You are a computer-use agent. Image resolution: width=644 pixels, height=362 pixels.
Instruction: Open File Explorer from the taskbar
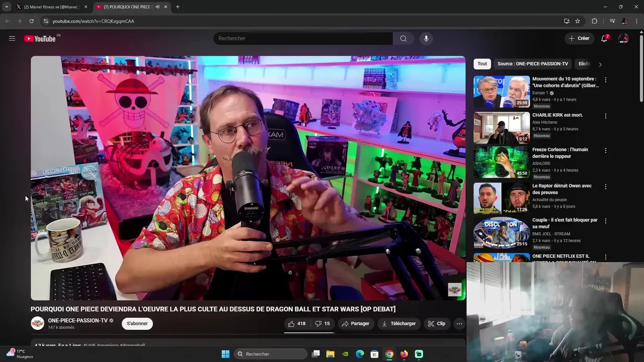point(331,354)
